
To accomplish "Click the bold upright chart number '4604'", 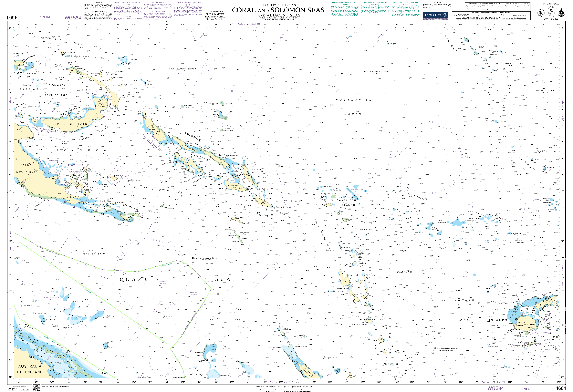I will tap(561, 388).
